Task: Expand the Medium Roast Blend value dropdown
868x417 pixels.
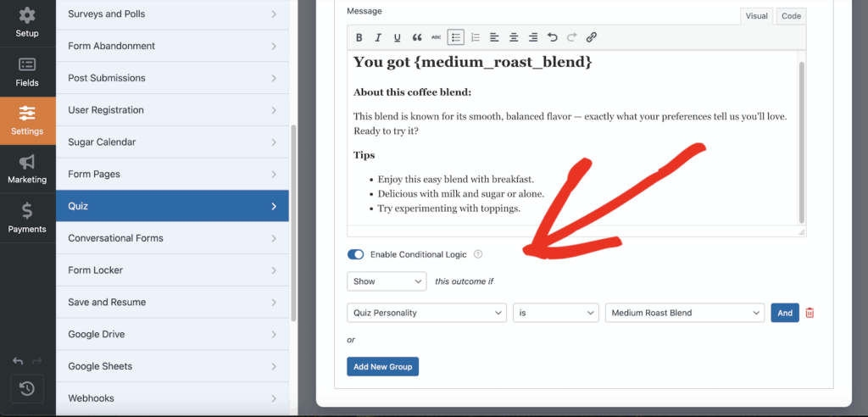Action: (x=685, y=313)
